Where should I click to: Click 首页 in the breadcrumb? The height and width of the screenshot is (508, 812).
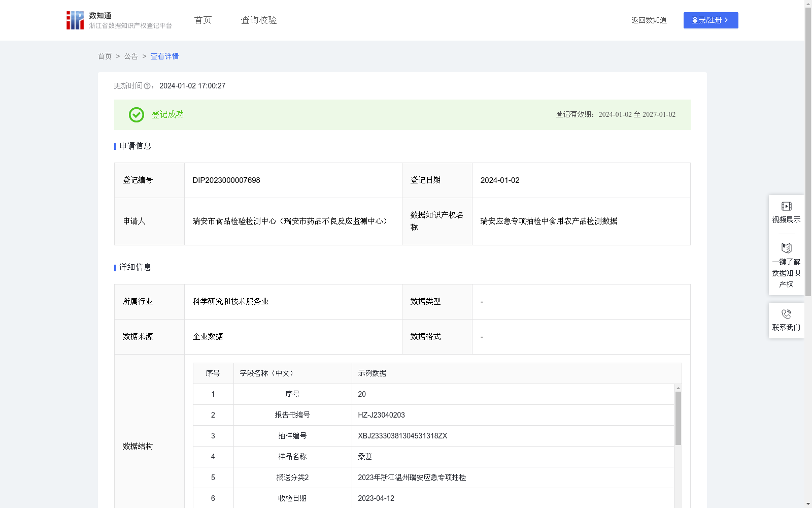[105, 56]
